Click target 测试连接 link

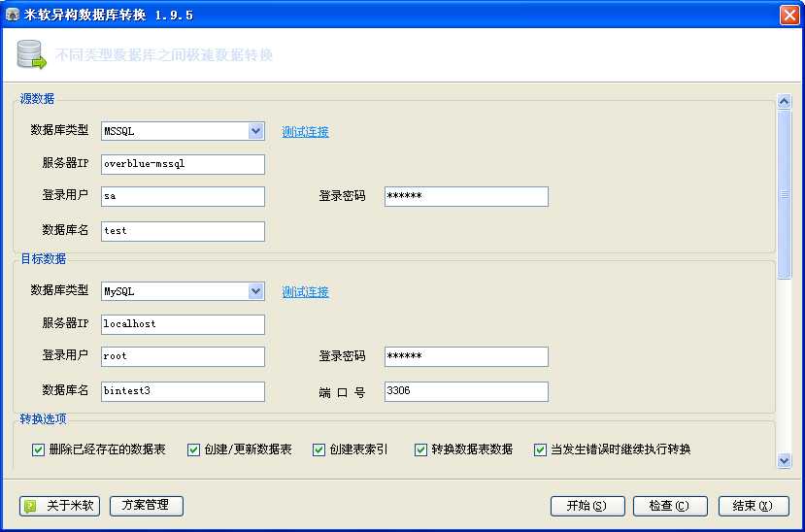pos(306,292)
